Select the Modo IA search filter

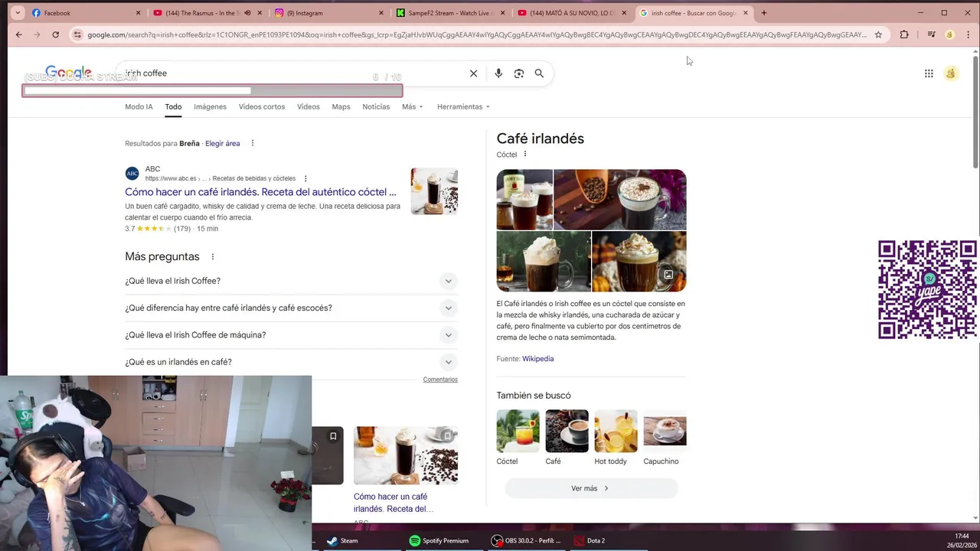[139, 106]
